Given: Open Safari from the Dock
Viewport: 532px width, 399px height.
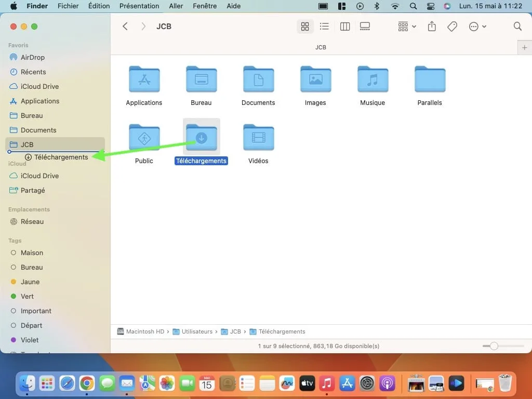Looking at the screenshot, I should tap(67, 383).
